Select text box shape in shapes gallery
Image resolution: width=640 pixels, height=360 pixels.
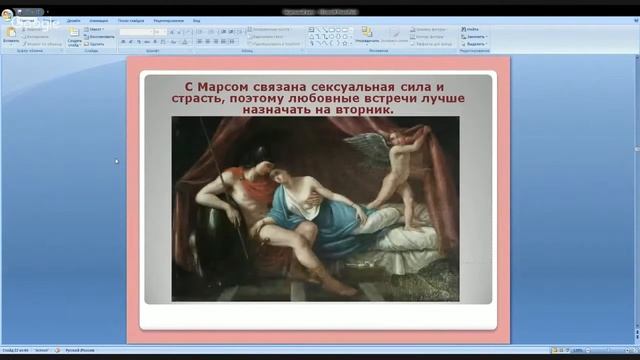click(x=311, y=30)
